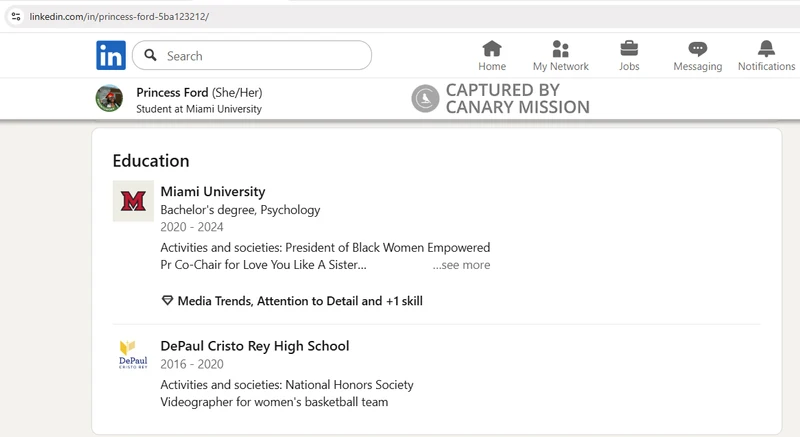
Task: Click the diamond skills icon
Action: click(167, 300)
